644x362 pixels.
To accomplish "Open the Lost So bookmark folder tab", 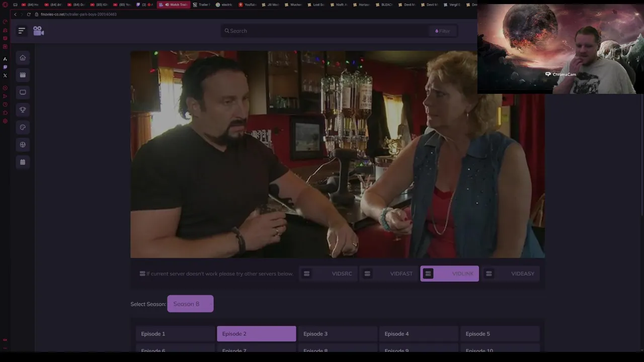I will click(x=316, y=5).
